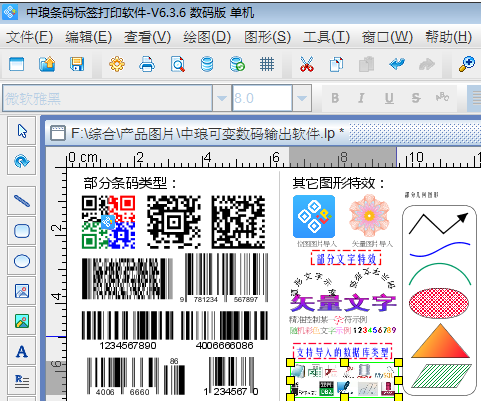Click the 8.0 font size field
481x401 pixels.
pyautogui.click(x=262, y=98)
